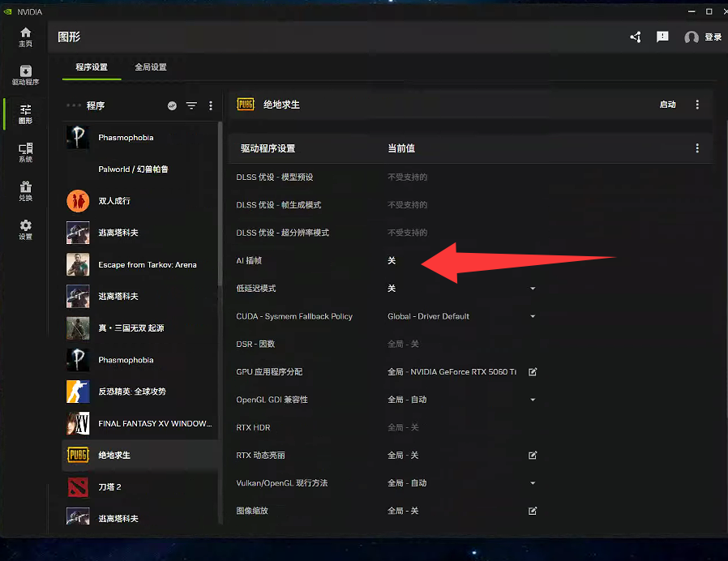Viewport: 728px width, 561px height.
Task: Open the feedback notification icon
Action: (662, 36)
